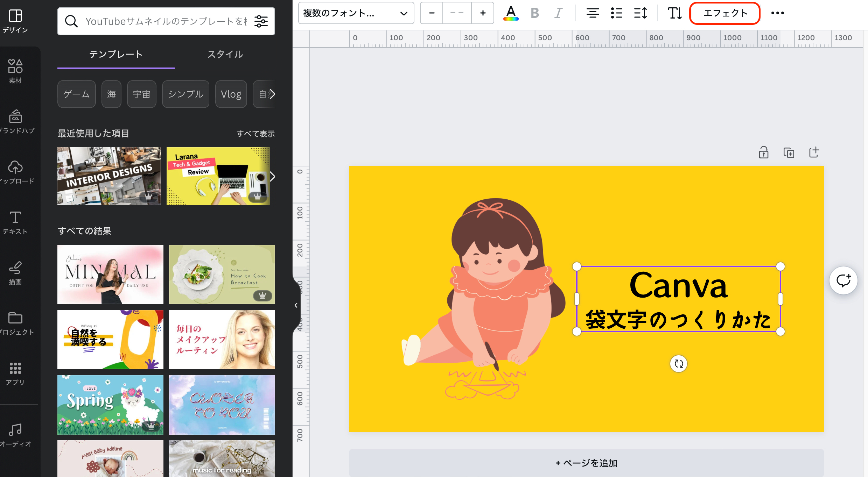Open the 自然を満喫する template
Image resolution: width=868 pixels, height=477 pixels.
point(110,340)
